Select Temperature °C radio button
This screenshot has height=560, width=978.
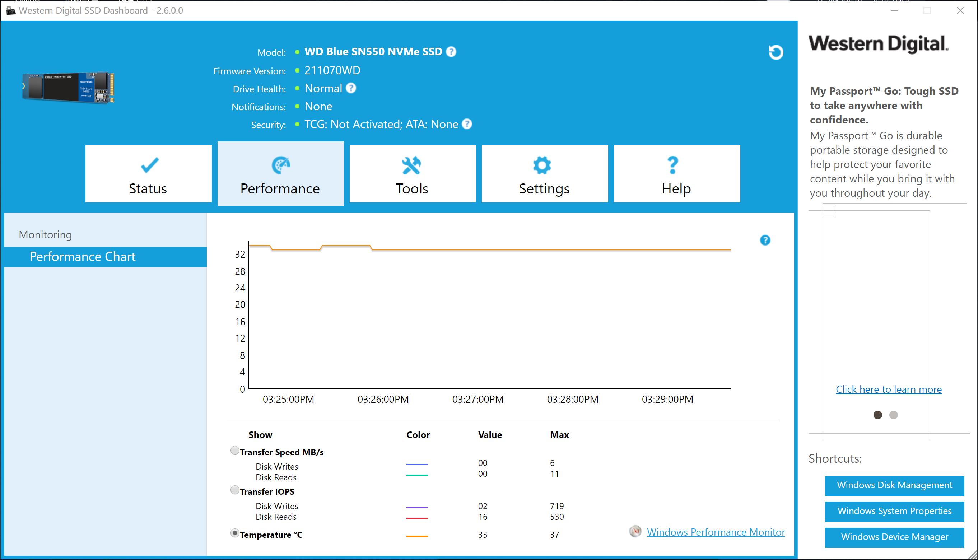234,533
